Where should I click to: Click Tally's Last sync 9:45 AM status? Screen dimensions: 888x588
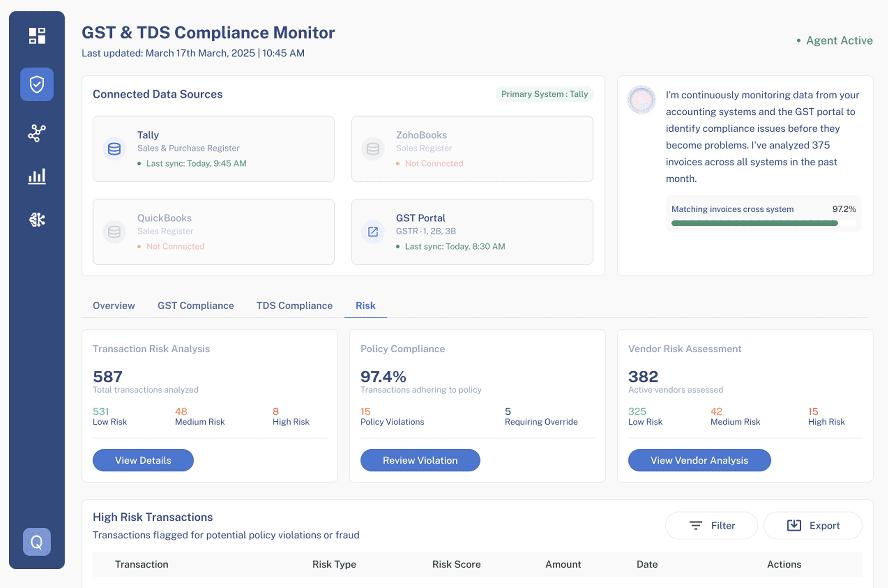(192, 163)
